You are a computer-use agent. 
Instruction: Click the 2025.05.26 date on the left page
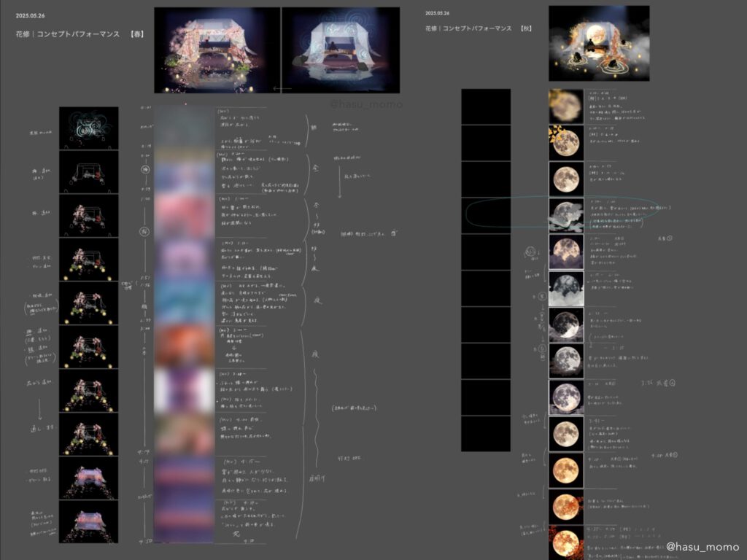[x=28, y=15]
